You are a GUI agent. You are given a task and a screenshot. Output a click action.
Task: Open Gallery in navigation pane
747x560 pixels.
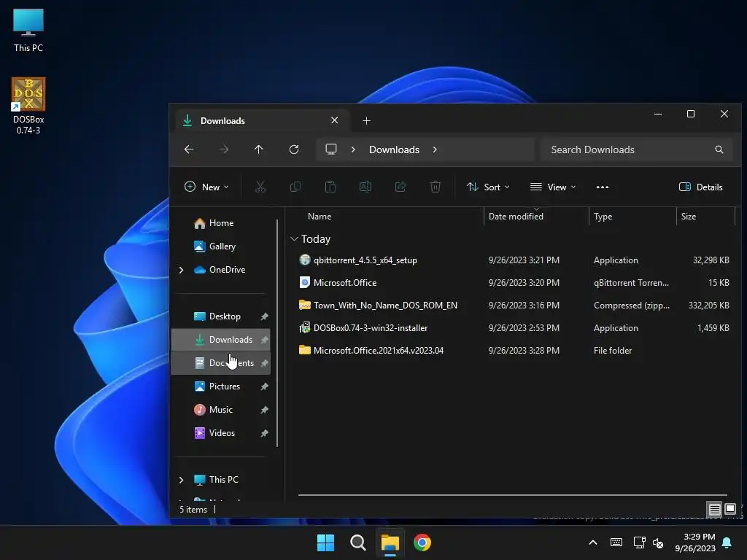click(x=220, y=246)
